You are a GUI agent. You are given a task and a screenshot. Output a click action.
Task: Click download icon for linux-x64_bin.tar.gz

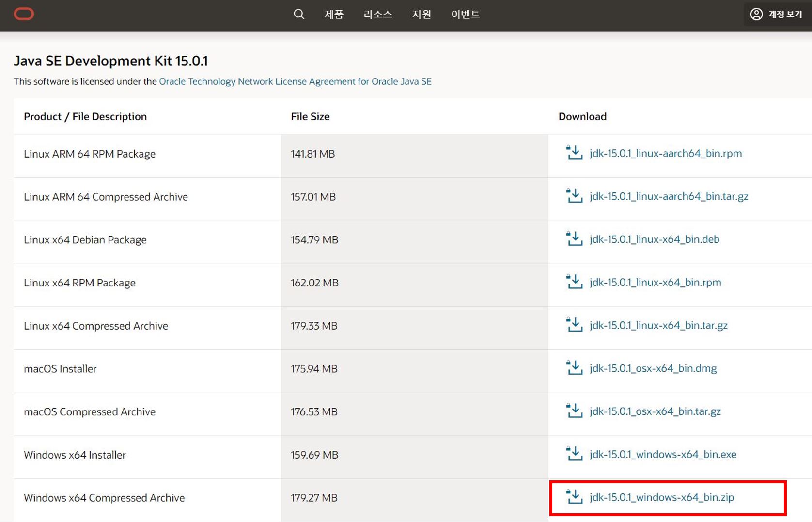pyautogui.click(x=574, y=325)
